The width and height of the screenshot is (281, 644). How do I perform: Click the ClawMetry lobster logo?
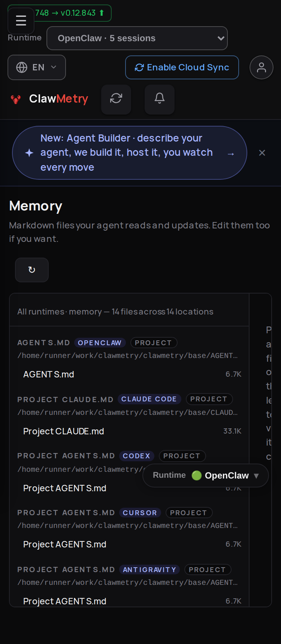(16, 99)
